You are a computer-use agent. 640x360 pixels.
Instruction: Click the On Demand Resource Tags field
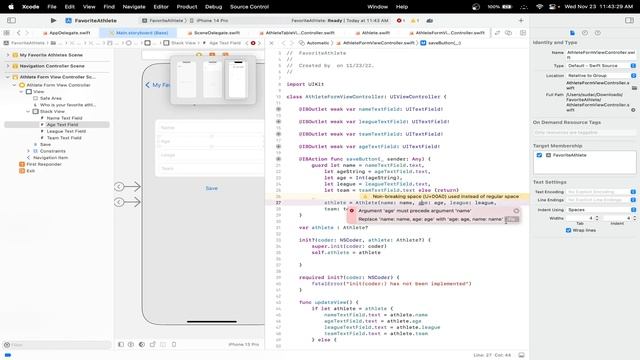584,133
